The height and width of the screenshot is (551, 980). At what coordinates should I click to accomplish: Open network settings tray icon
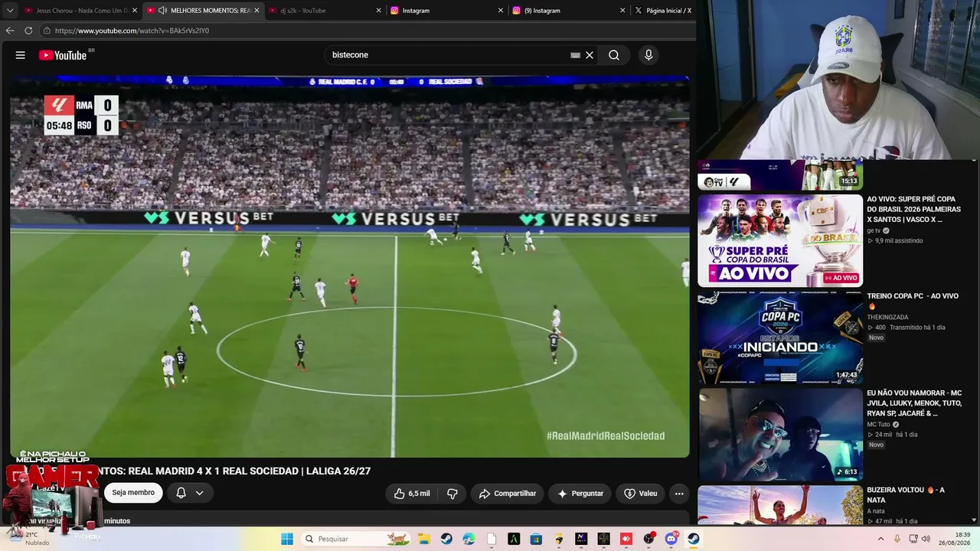pyautogui.click(x=913, y=539)
